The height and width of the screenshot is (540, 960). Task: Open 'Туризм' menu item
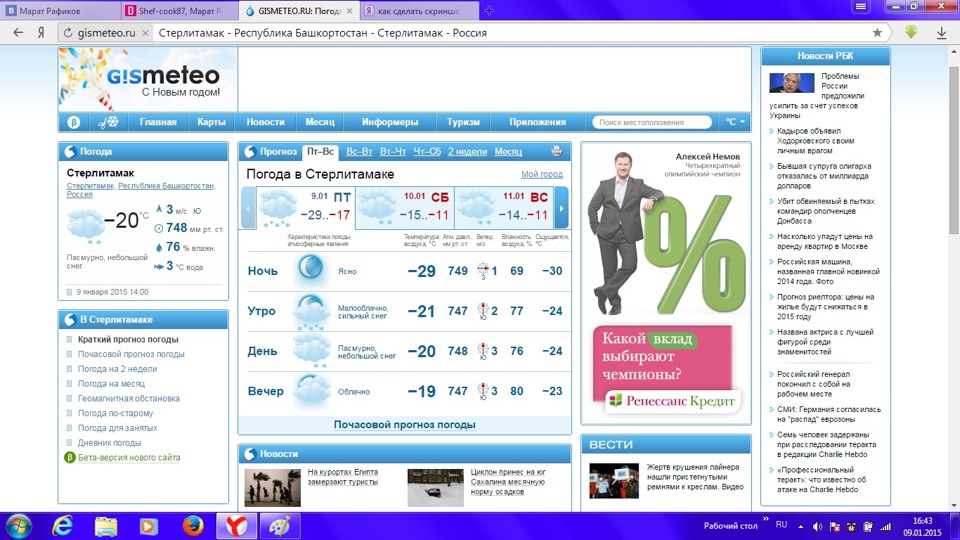463,122
